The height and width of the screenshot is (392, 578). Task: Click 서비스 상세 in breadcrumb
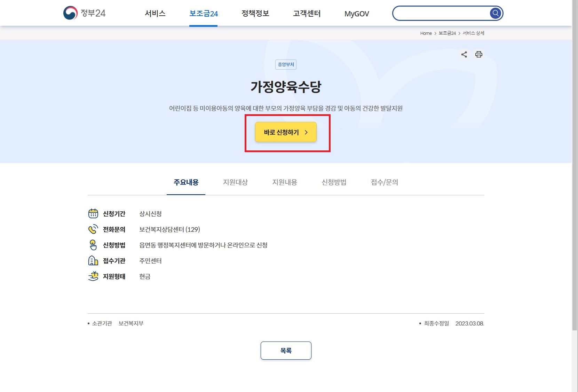coord(473,33)
